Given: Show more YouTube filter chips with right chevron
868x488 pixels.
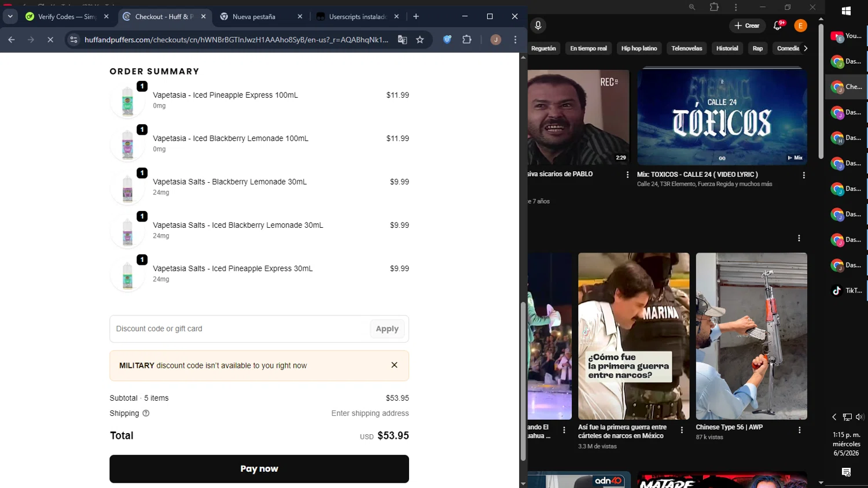Looking at the screenshot, I should [806, 49].
